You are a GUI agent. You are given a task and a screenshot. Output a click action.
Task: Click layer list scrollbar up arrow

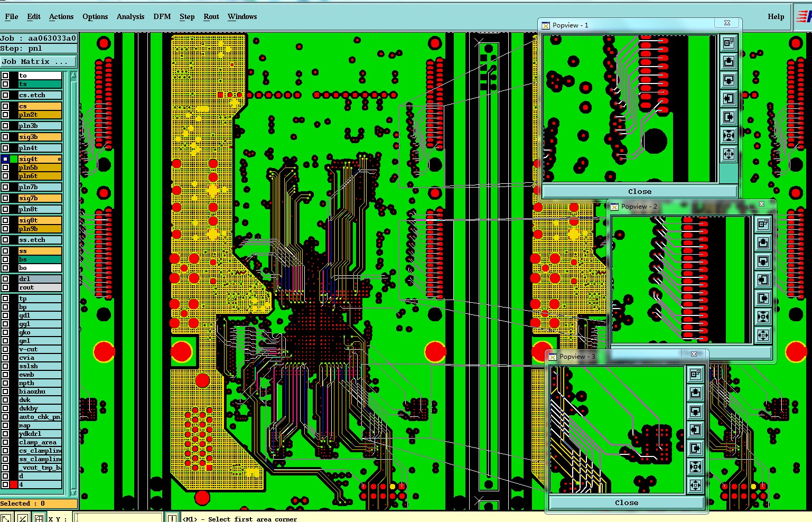click(x=73, y=76)
